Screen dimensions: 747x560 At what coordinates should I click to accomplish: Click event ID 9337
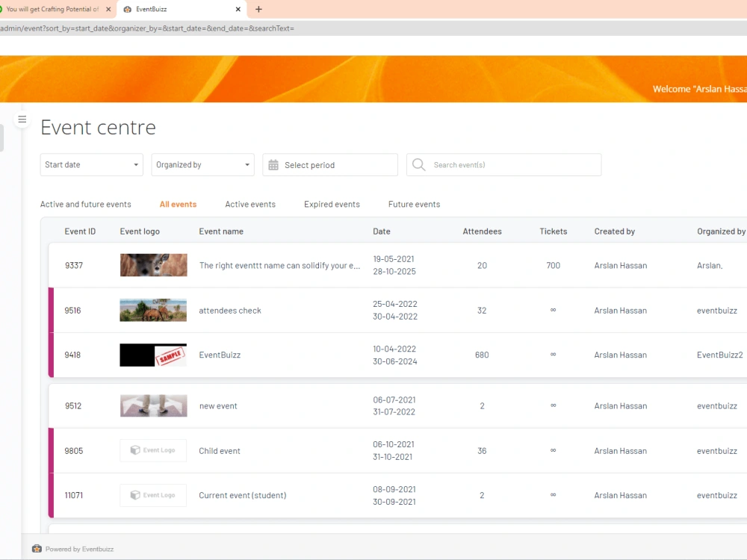click(74, 266)
